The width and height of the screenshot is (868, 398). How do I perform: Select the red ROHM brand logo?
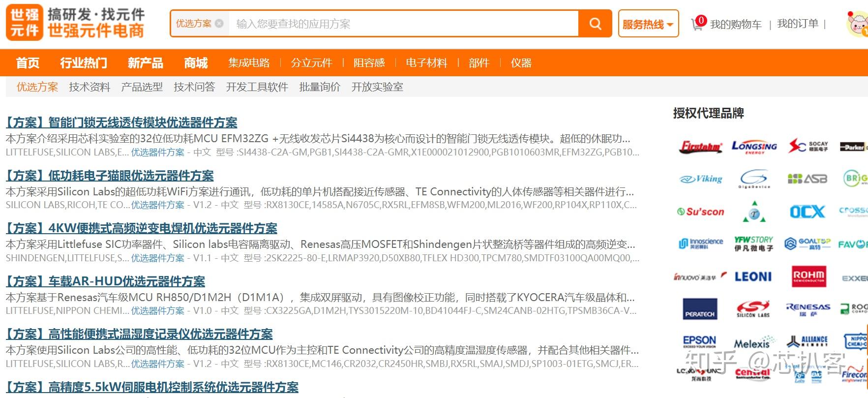(x=809, y=276)
